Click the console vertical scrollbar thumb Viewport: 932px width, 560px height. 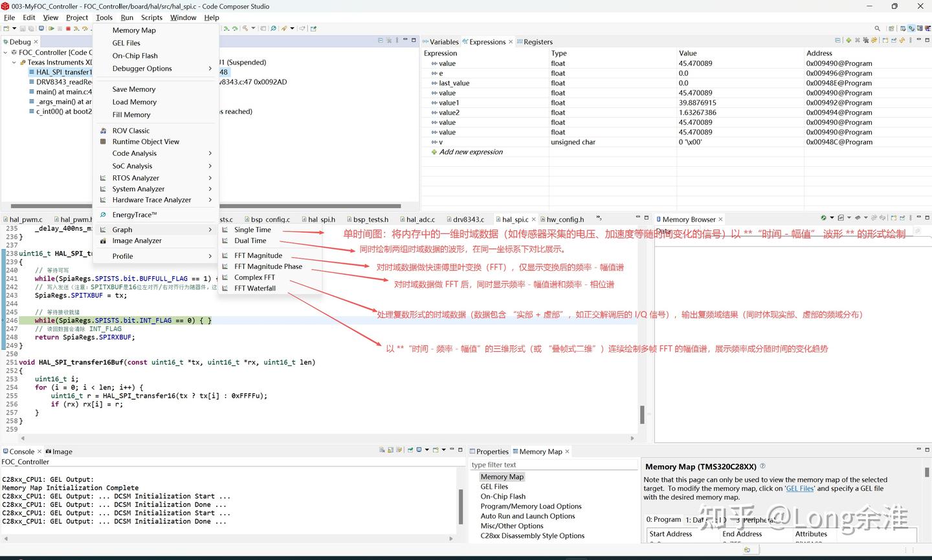(x=461, y=506)
